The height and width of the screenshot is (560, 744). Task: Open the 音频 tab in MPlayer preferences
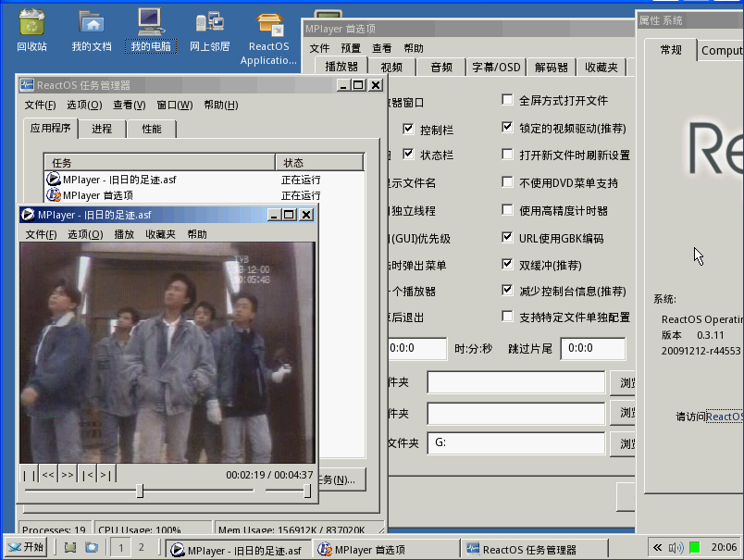pyautogui.click(x=441, y=68)
